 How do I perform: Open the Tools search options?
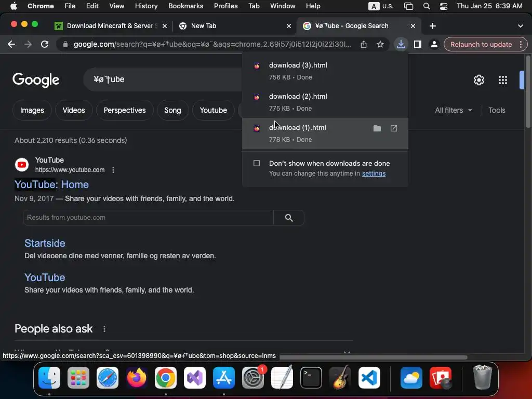click(497, 110)
